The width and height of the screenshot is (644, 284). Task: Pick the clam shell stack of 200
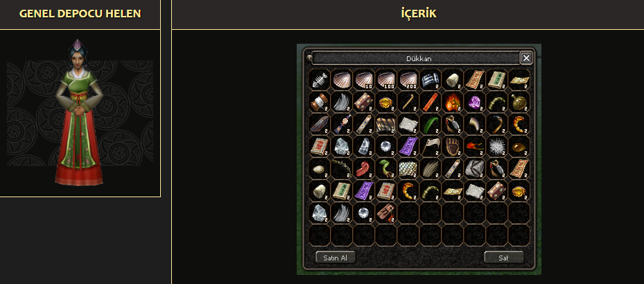(408, 80)
